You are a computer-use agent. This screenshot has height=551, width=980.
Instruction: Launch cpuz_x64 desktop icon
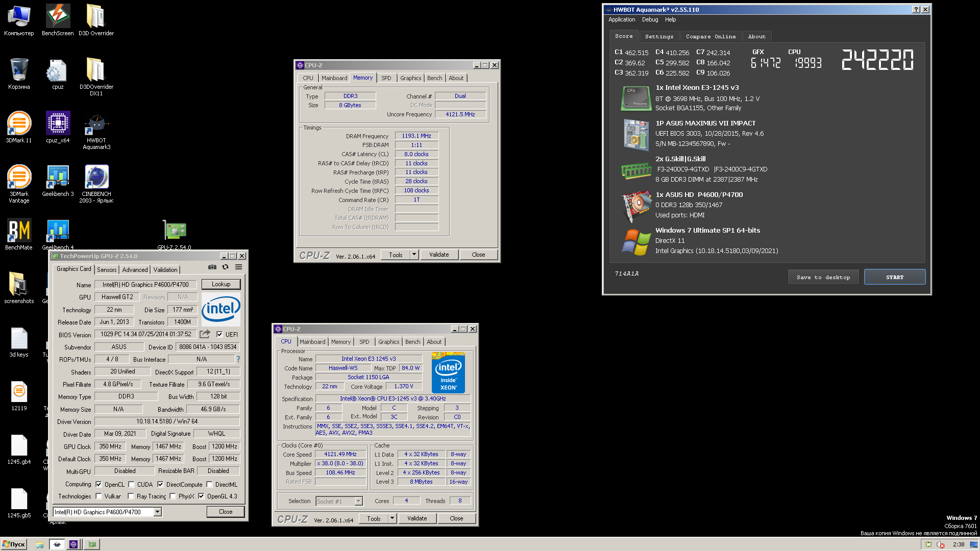click(58, 128)
